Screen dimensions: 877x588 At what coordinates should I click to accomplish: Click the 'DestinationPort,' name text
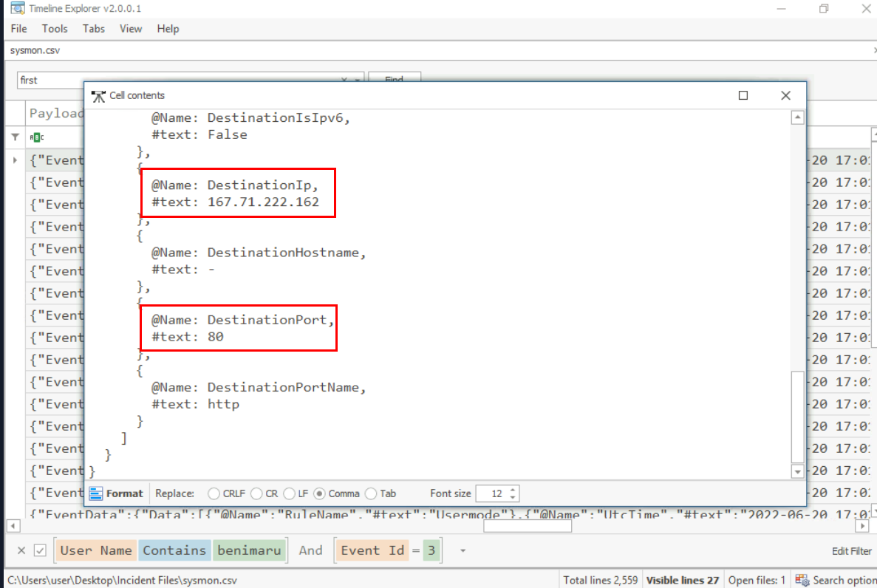point(270,320)
